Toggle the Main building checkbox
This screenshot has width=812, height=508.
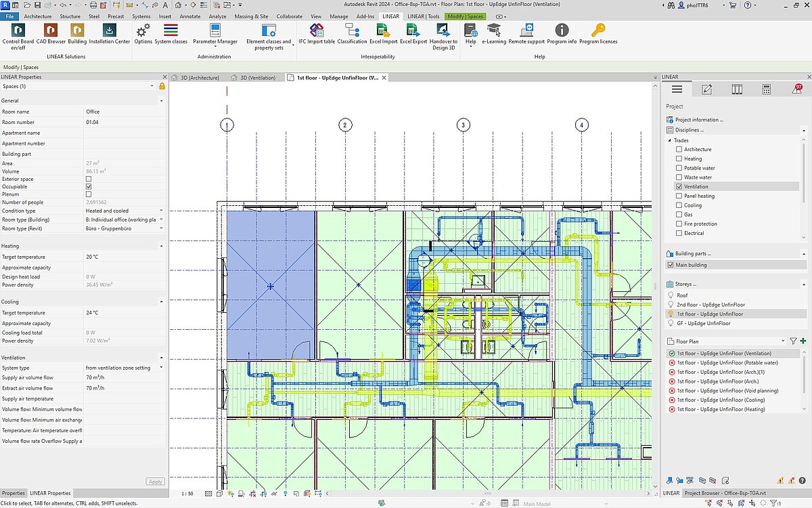coord(670,265)
